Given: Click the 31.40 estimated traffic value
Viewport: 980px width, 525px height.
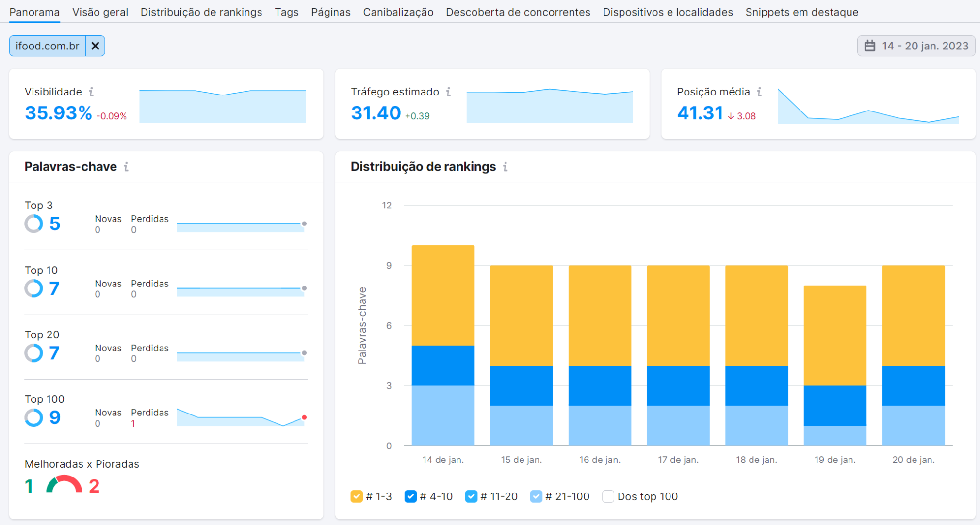Looking at the screenshot, I should pyautogui.click(x=376, y=113).
